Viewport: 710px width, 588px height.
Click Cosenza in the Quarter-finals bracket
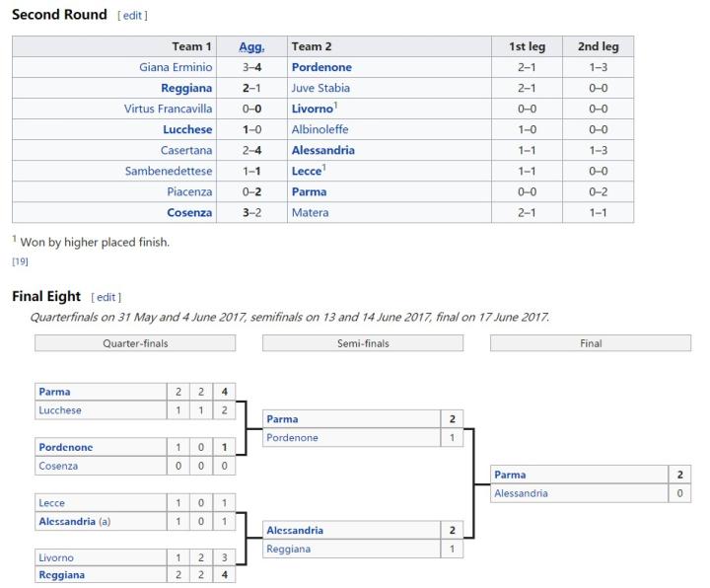(x=58, y=466)
